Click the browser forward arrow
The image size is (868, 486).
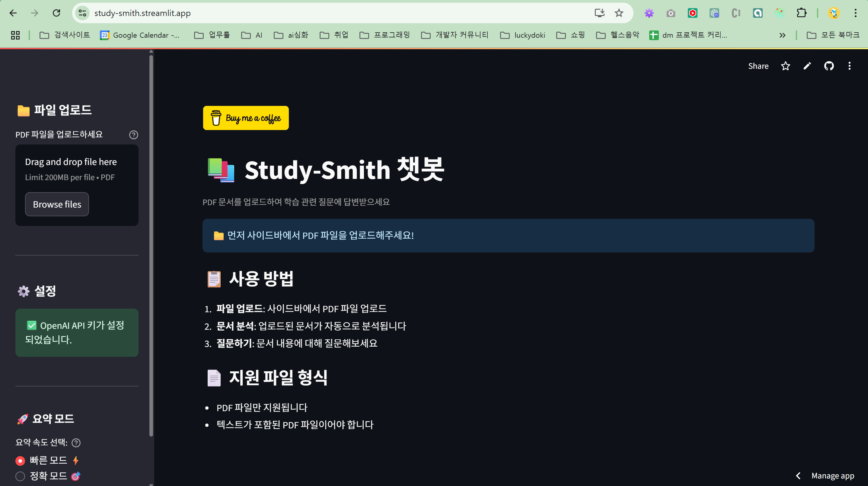pos(34,13)
